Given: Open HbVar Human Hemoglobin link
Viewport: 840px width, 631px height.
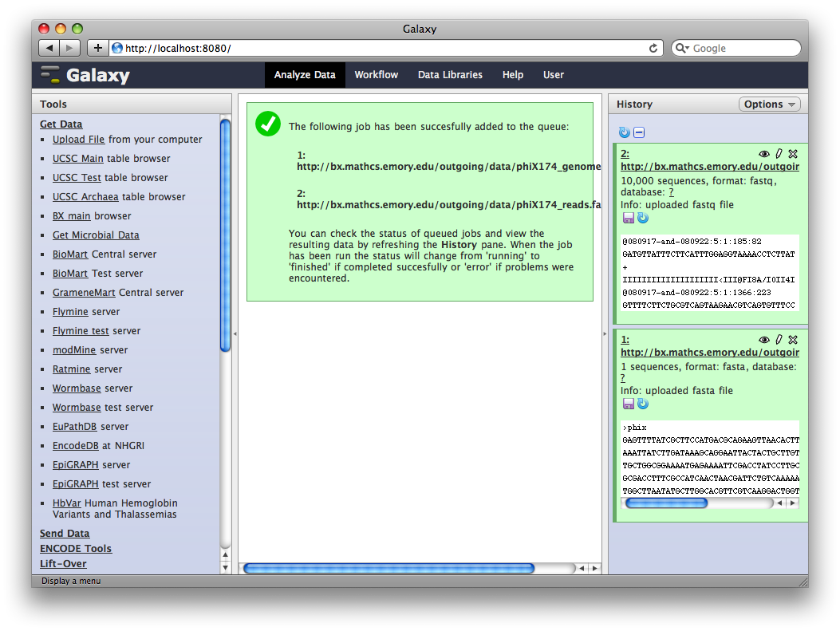Looking at the screenshot, I should [66, 503].
